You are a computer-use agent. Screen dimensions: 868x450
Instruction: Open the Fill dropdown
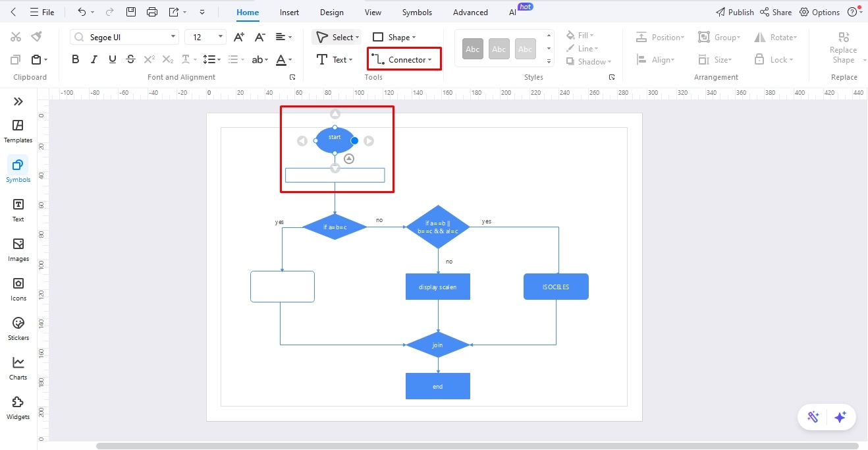pos(580,35)
